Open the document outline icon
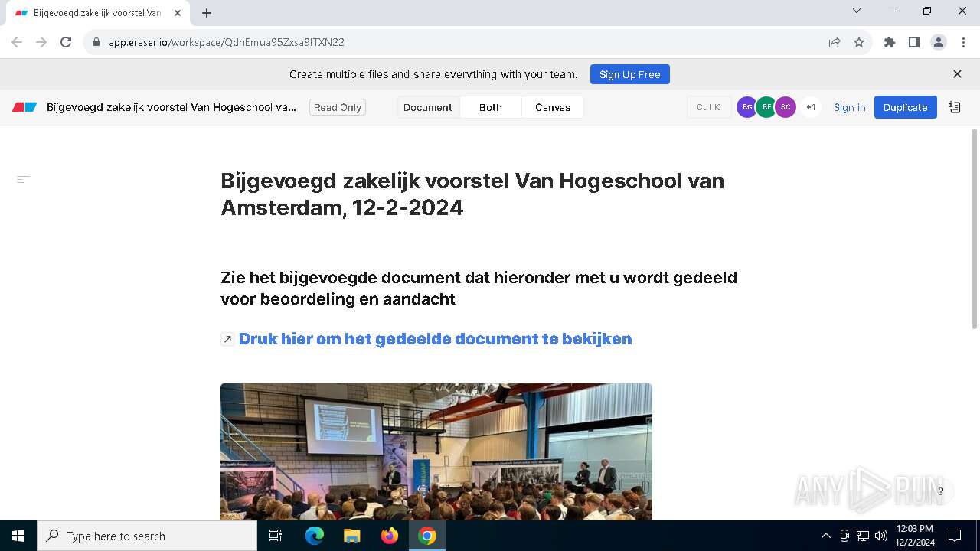Viewport: 980px width, 551px height. pyautogui.click(x=24, y=179)
